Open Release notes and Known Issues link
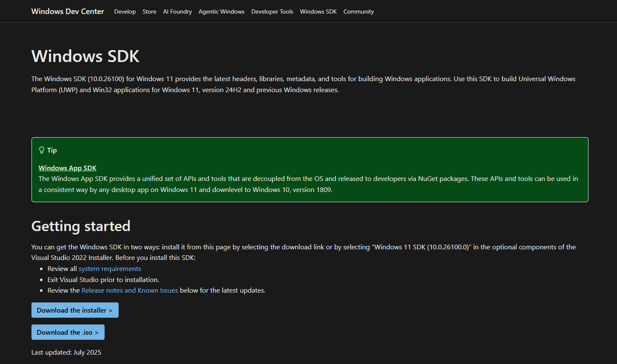The width and height of the screenshot is (617, 364). pyautogui.click(x=130, y=291)
